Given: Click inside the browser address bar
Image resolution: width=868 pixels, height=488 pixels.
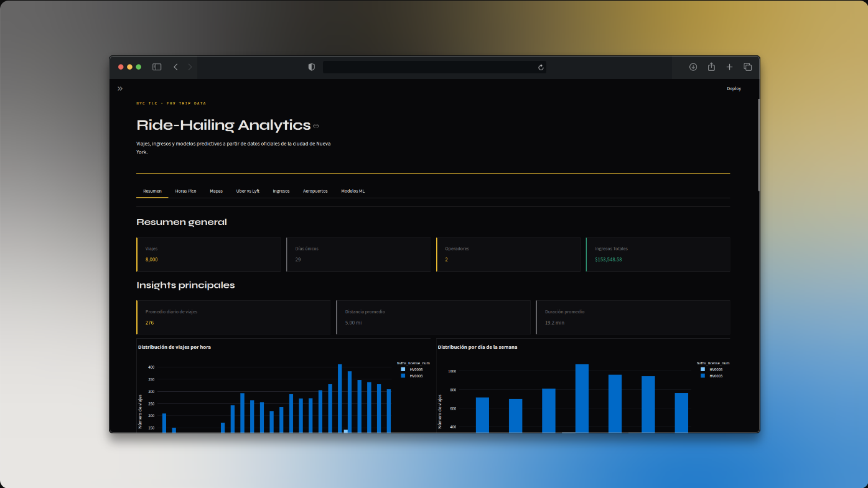Looking at the screenshot, I should pos(434,67).
